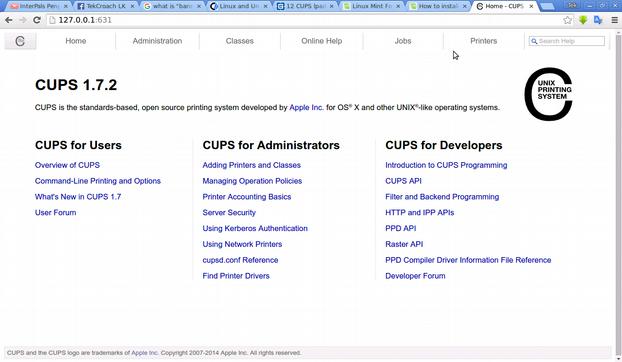Open the Developer Forum link
Image resolution: width=622 pixels, height=362 pixels.
tap(415, 276)
